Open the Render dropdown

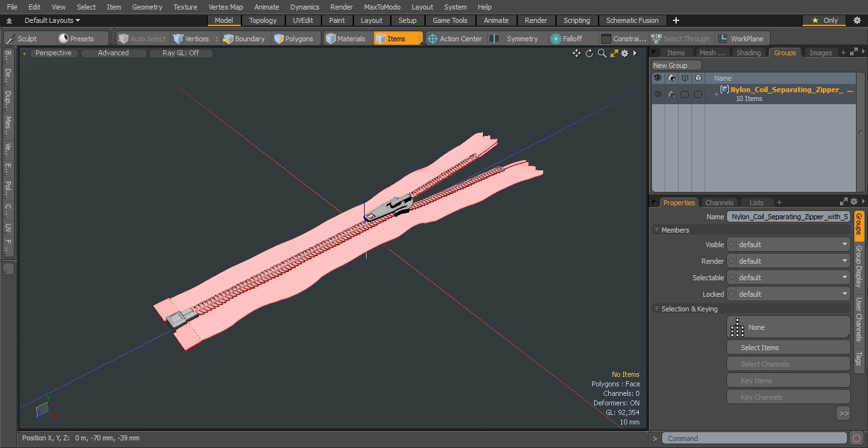click(x=789, y=261)
